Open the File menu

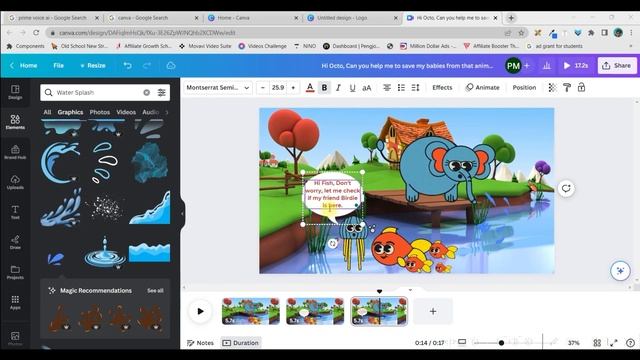click(x=58, y=65)
